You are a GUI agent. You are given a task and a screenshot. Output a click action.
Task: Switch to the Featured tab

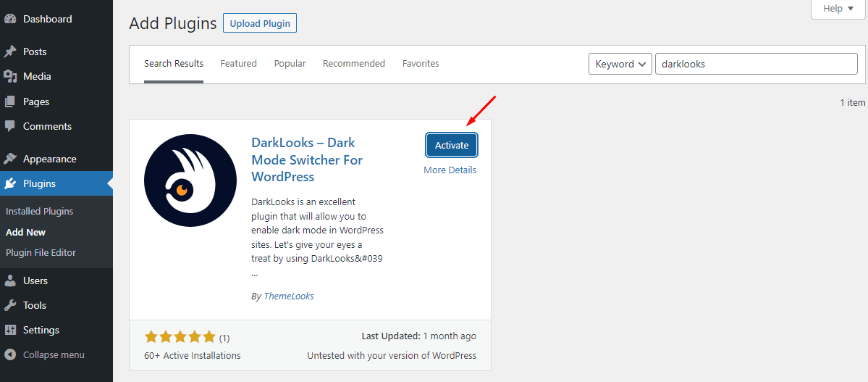[238, 64]
